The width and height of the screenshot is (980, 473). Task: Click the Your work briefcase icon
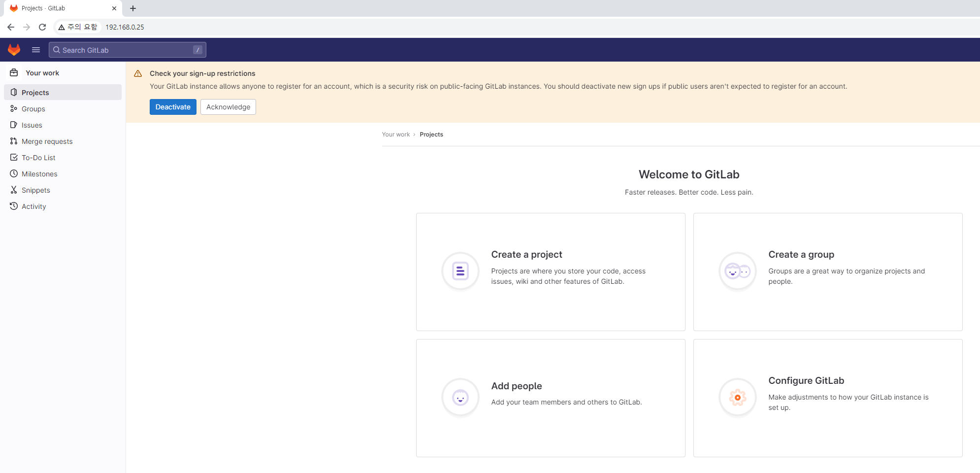(x=14, y=72)
